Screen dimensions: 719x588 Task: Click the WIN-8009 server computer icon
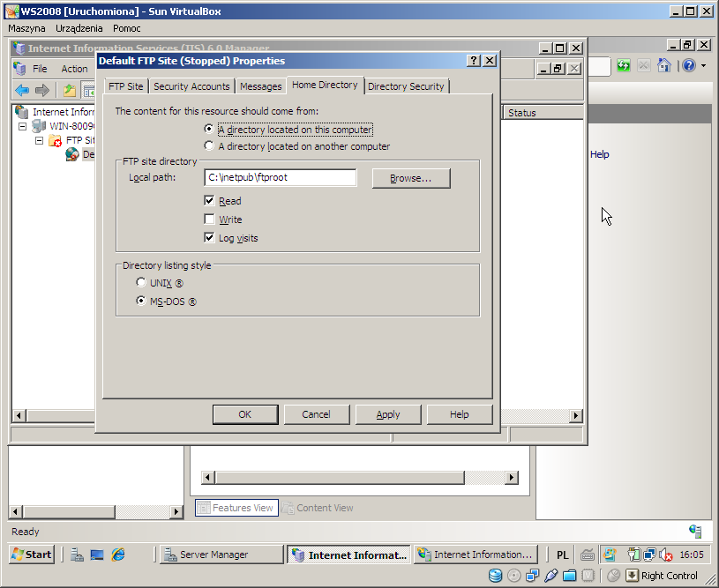tap(39, 126)
